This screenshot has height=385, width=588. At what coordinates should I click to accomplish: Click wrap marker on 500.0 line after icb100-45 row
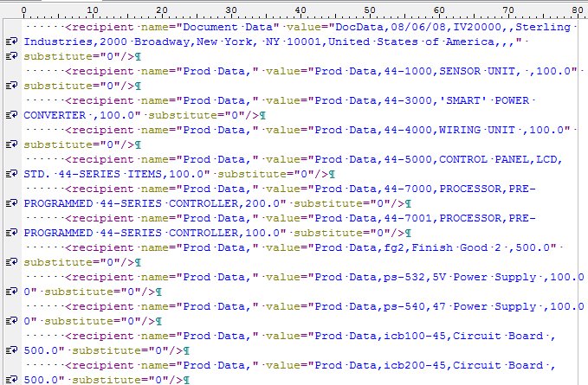tap(11, 350)
